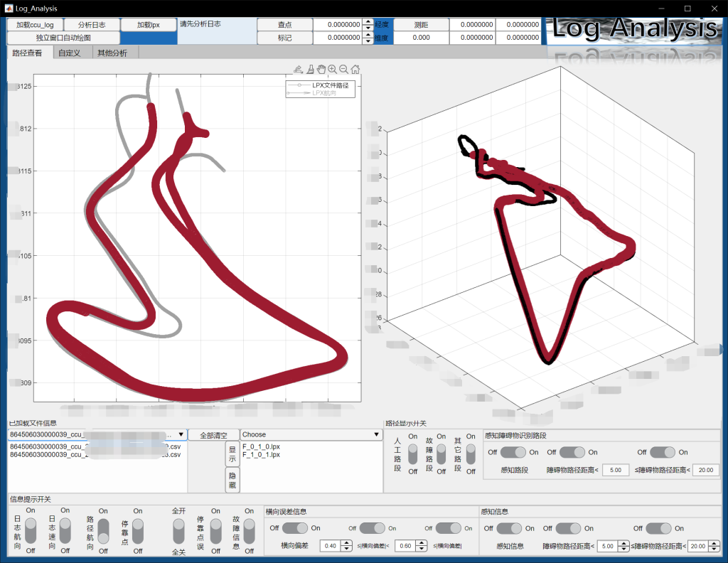This screenshot has width=728, height=563.
Task: Click the 横向偏差 0.40 stepper arrows
Action: point(346,546)
